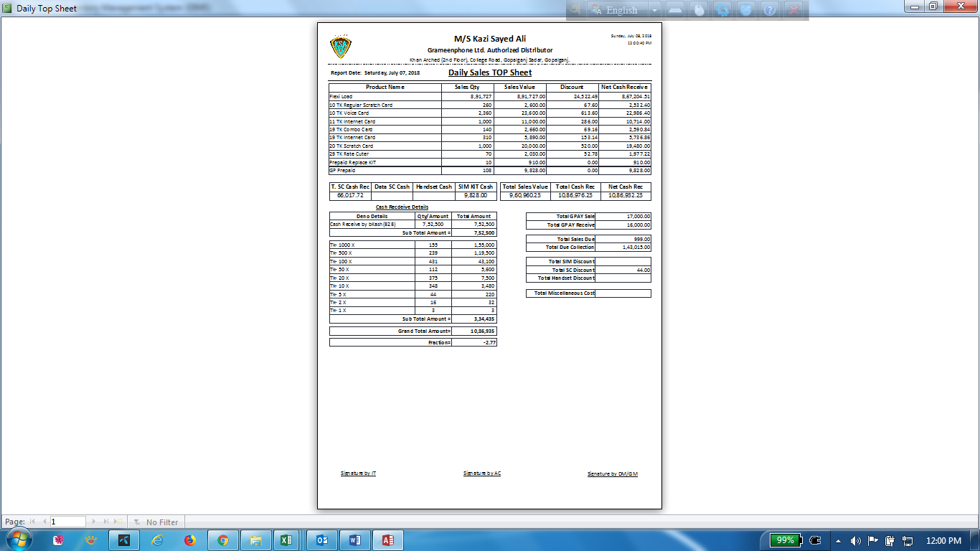Go to the next report page
The image size is (980, 551).
[x=93, y=522]
